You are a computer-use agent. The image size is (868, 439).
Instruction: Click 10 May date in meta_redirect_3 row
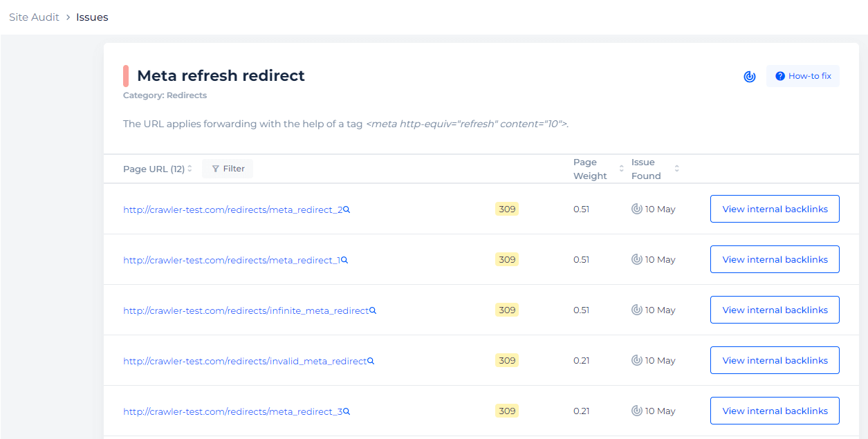pyautogui.click(x=660, y=411)
